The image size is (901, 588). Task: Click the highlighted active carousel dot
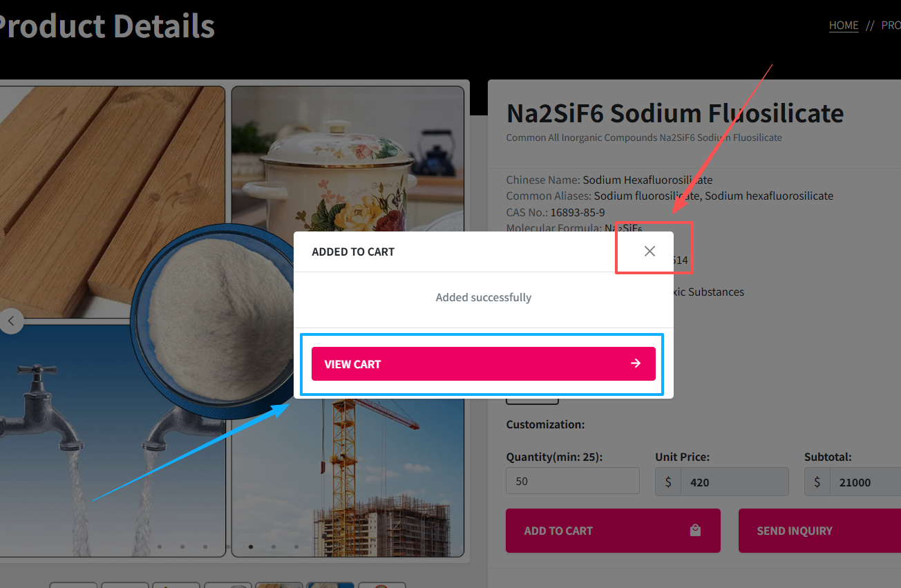[251, 547]
